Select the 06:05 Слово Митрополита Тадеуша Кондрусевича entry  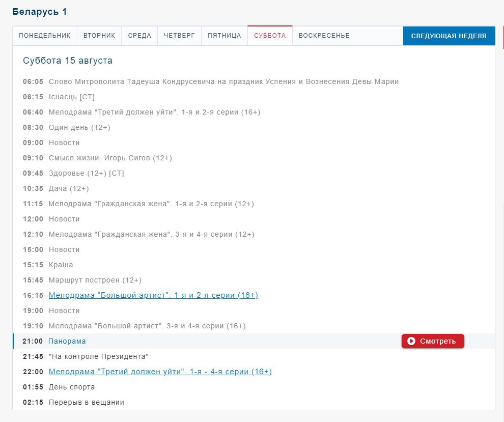[x=211, y=81]
